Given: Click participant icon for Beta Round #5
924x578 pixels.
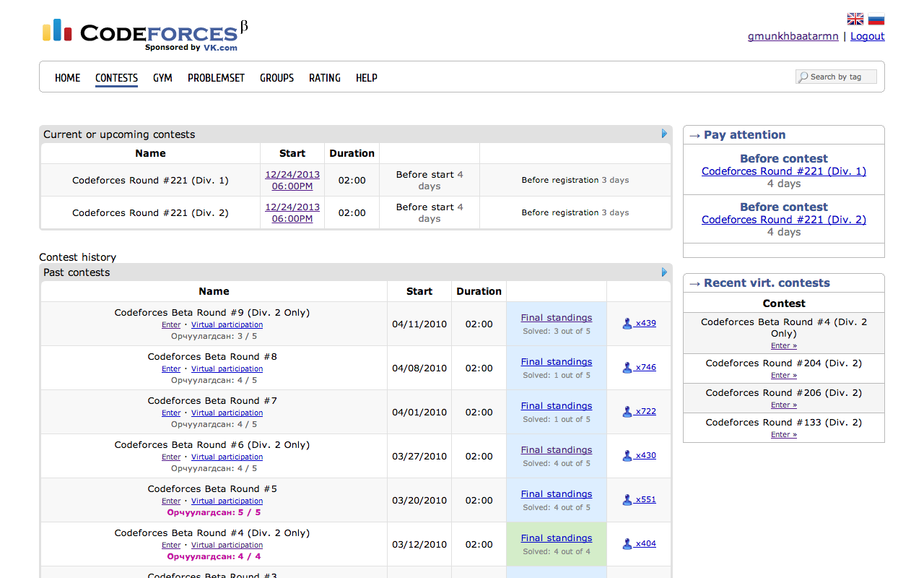Looking at the screenshot, I should tap(627, 500).
